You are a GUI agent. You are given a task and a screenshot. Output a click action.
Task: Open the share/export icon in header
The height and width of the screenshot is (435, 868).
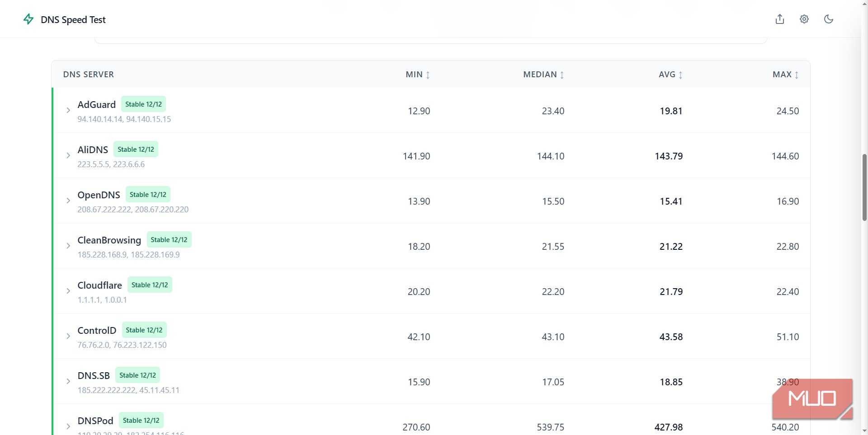click(x=780, y=19)
